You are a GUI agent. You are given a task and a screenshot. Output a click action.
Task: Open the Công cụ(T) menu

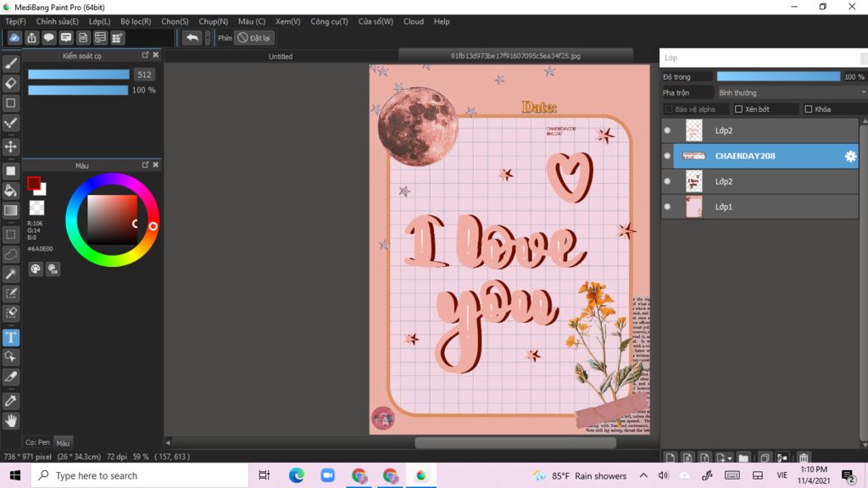[x=329, y=21]
